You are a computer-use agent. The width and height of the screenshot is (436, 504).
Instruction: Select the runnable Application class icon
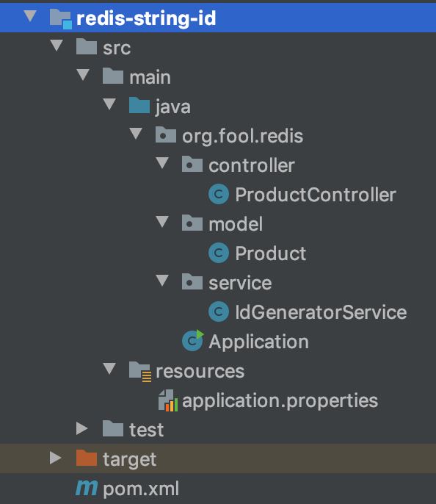point(192,340)
